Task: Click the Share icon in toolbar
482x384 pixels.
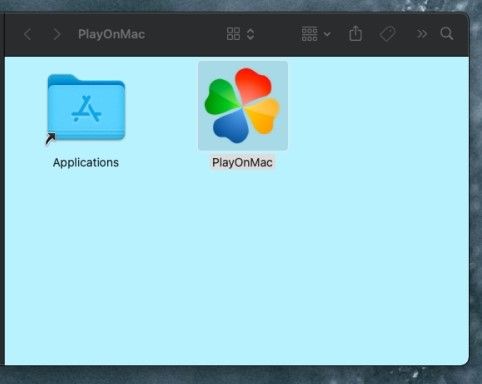Action: click(x=355, y=33)
